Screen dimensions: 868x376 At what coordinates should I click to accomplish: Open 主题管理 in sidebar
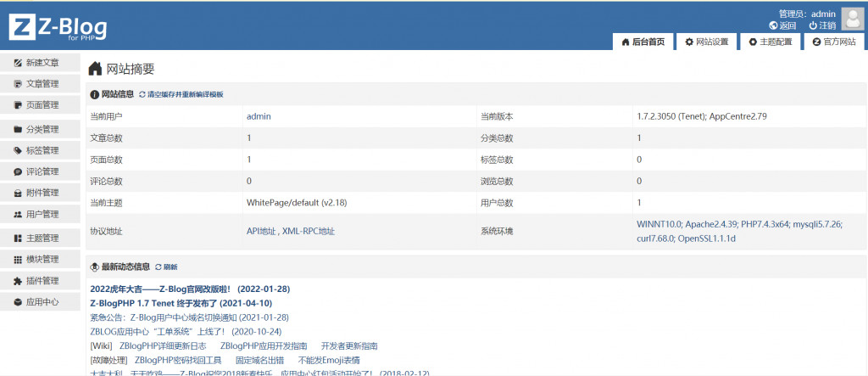coord(39,239)
